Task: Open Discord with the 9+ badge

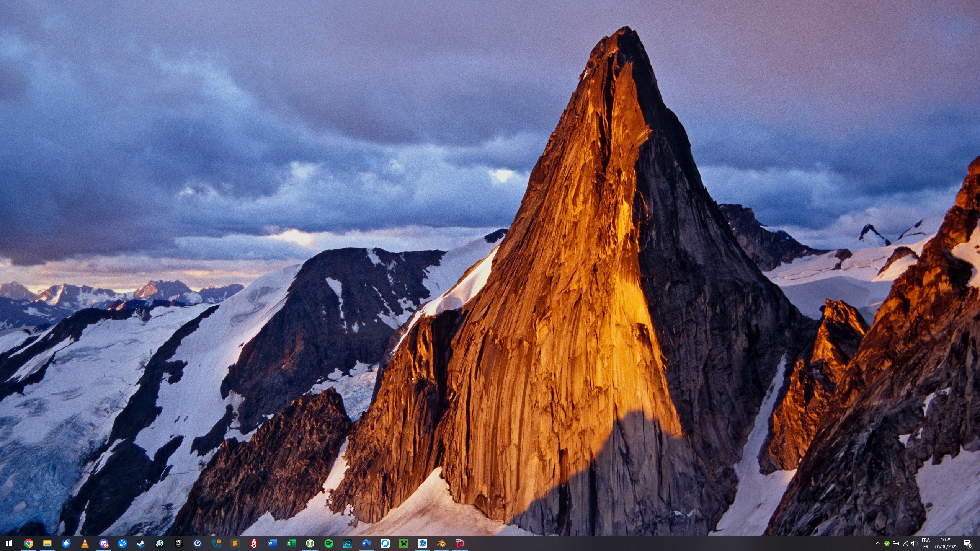Action: pos(104,543)
